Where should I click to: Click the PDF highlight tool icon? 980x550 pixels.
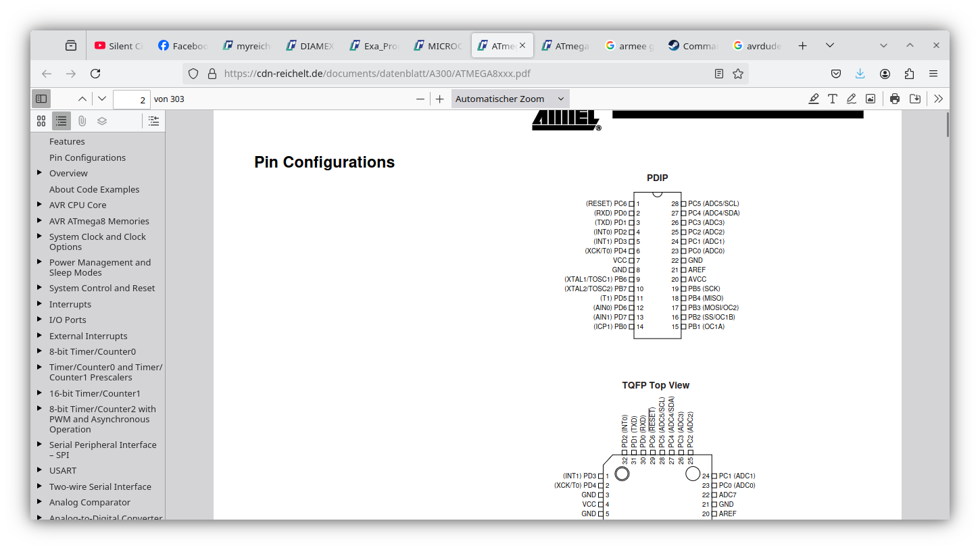pos(814,99)
